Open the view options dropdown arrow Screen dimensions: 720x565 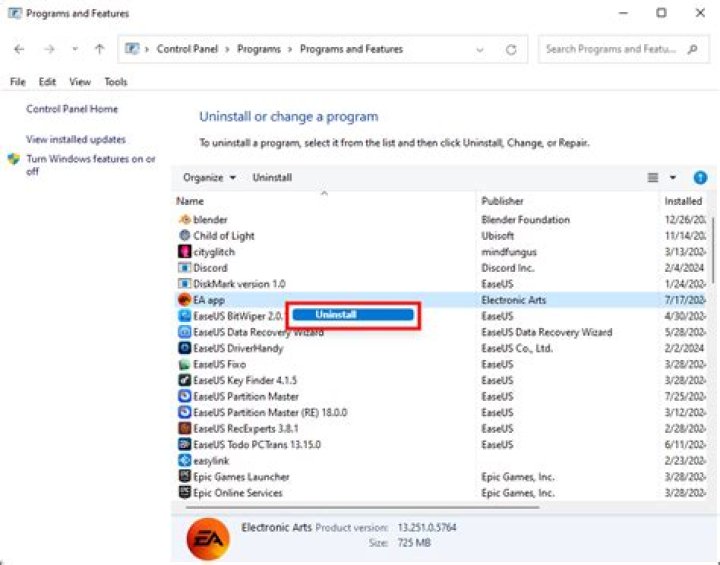click(673, 178)
